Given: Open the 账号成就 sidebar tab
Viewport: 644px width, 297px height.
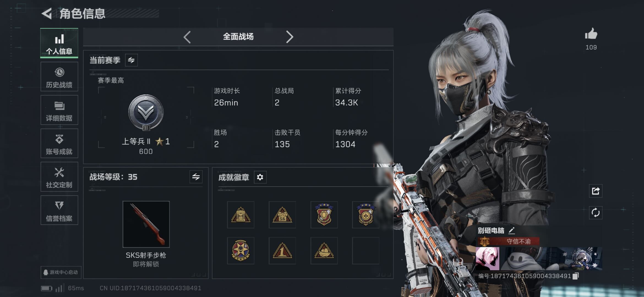Looking at the screenshot, I should [x=59, y=144].
